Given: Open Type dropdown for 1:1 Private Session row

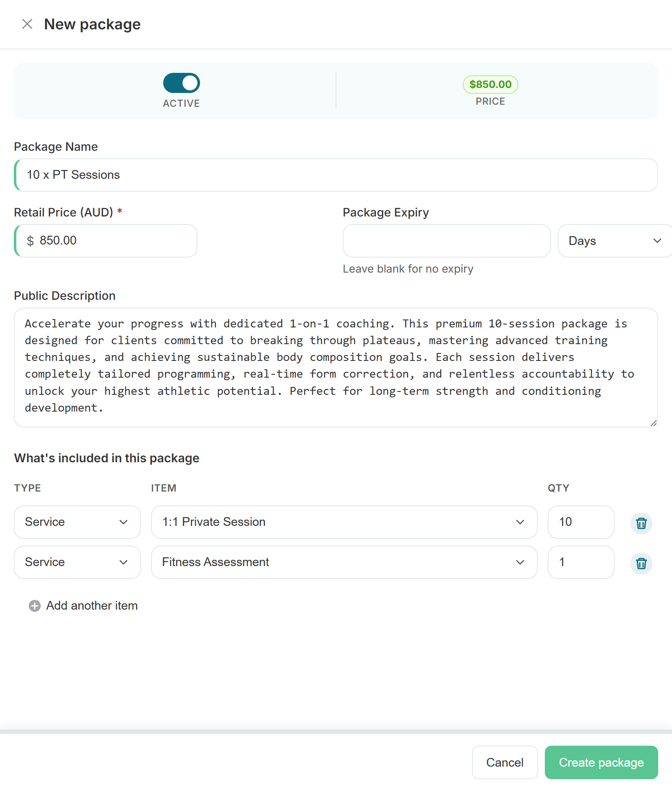Looking at the screenshot, I should point(77,522).
